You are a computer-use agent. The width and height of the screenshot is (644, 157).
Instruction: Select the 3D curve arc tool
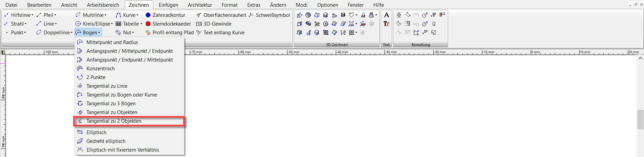[x=351, y=24]
